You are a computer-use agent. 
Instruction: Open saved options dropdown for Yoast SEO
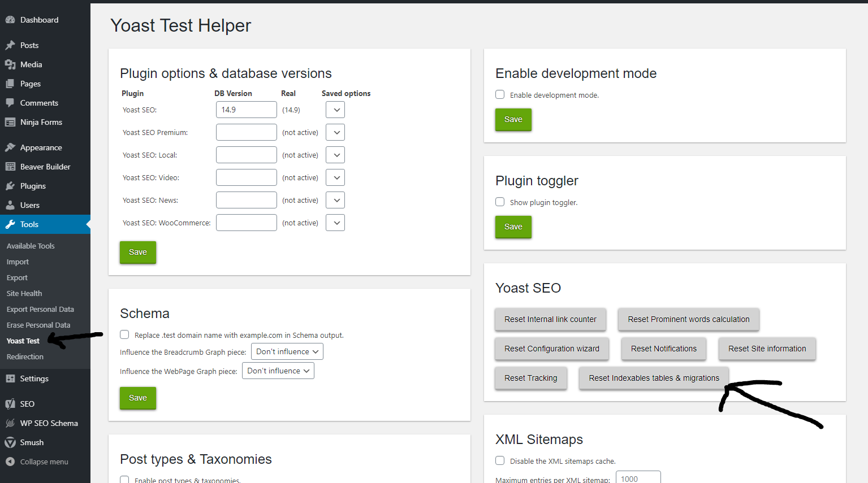335,110
